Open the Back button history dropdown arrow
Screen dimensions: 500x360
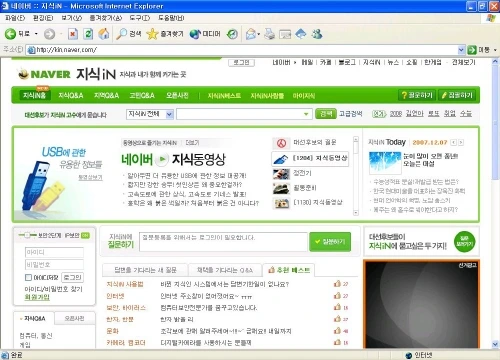click(x=36, y=34)
